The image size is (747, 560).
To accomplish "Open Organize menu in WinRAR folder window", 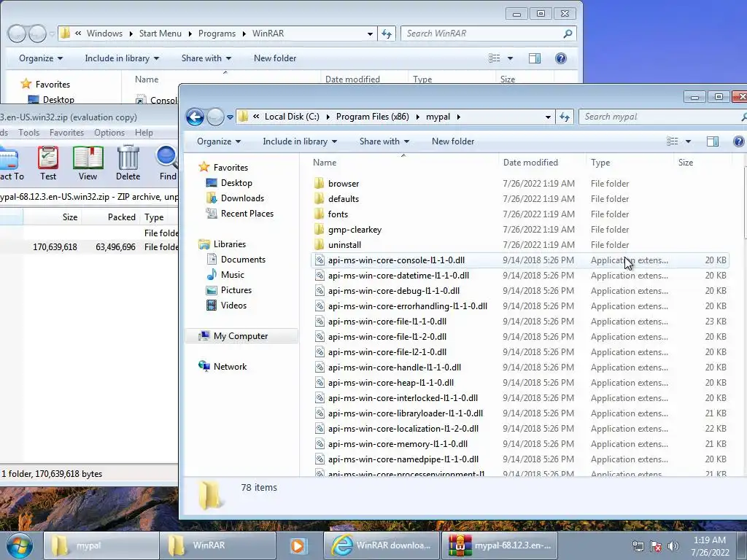I will [x=41, y=58].
